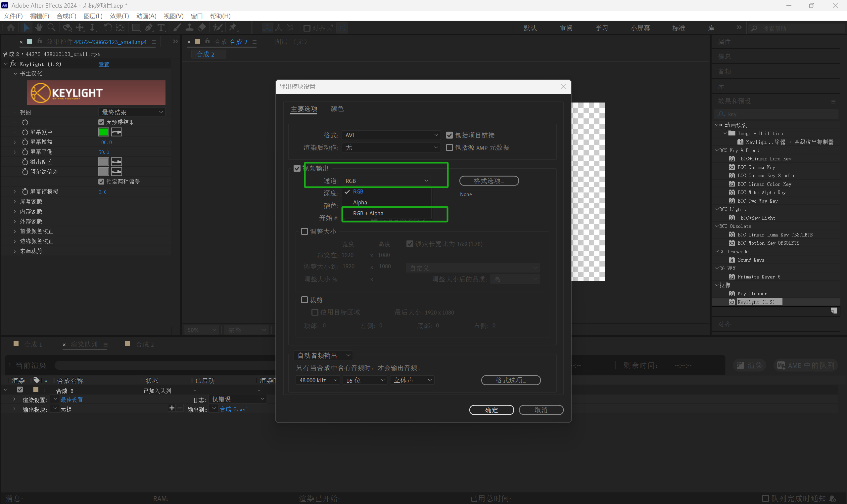Screen dimensions: 847x504
Task: Toggle the 无预乘结果 checkbox
Action: pos(101,122)
